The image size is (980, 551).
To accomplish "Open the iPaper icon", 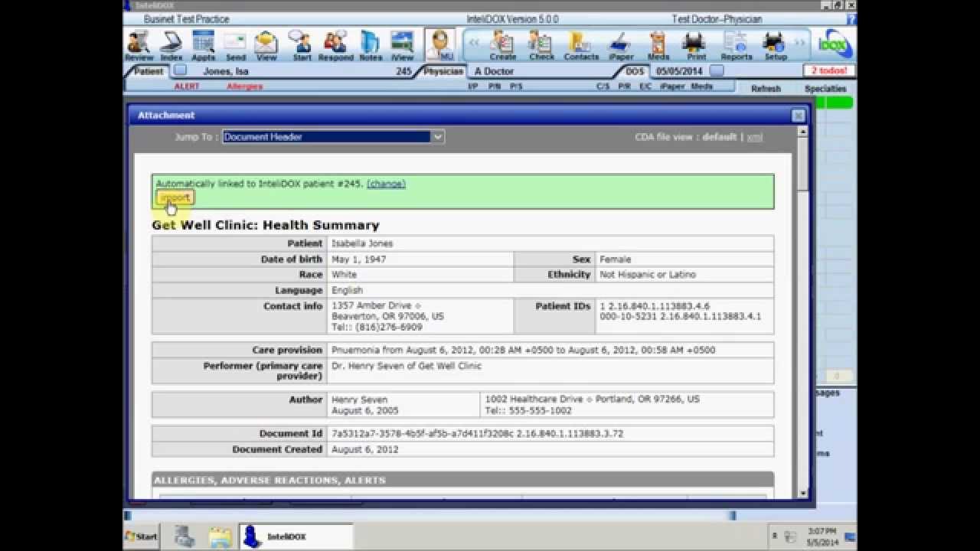I will (x=621, y=45).
